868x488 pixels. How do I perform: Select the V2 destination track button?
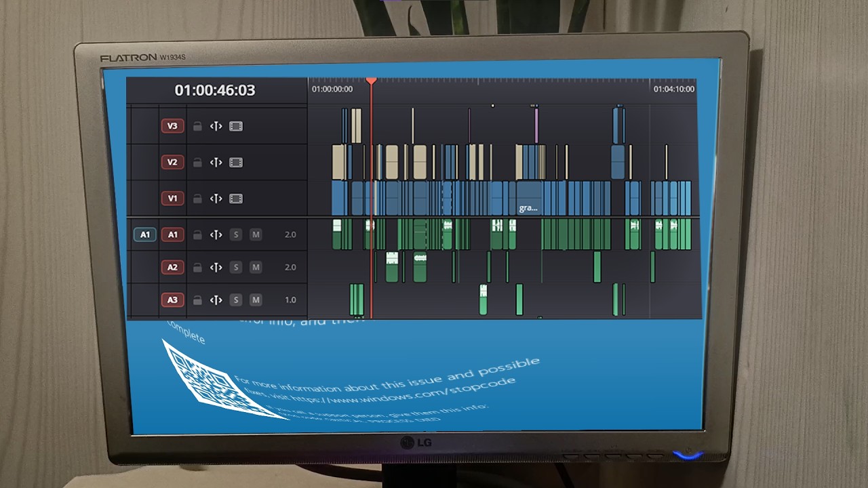point(172,162)
